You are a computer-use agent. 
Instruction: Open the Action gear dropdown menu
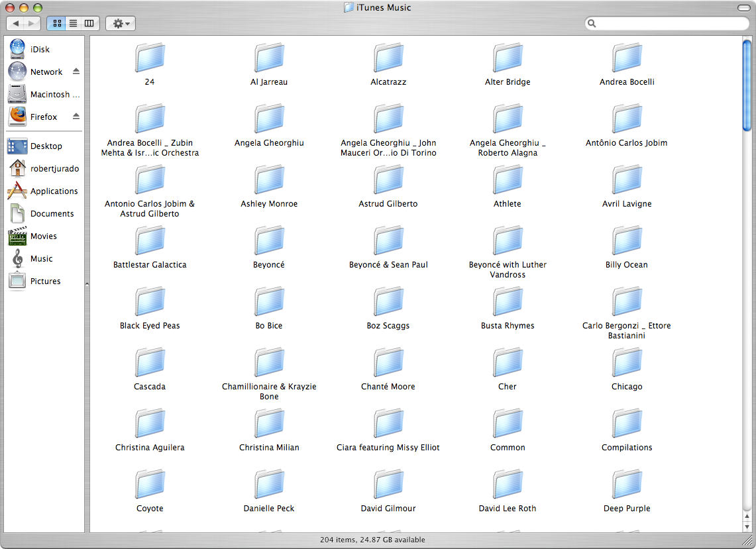[x=121, y=23]
